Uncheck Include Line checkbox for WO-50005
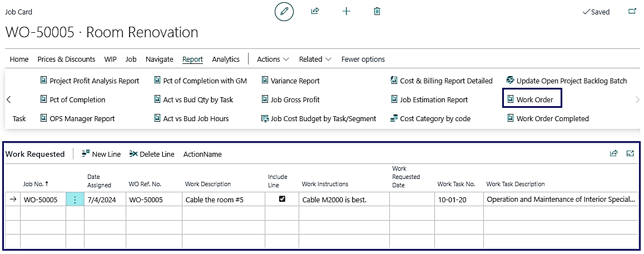The width and height of the screenshot is (644, 254). point(282,199)
